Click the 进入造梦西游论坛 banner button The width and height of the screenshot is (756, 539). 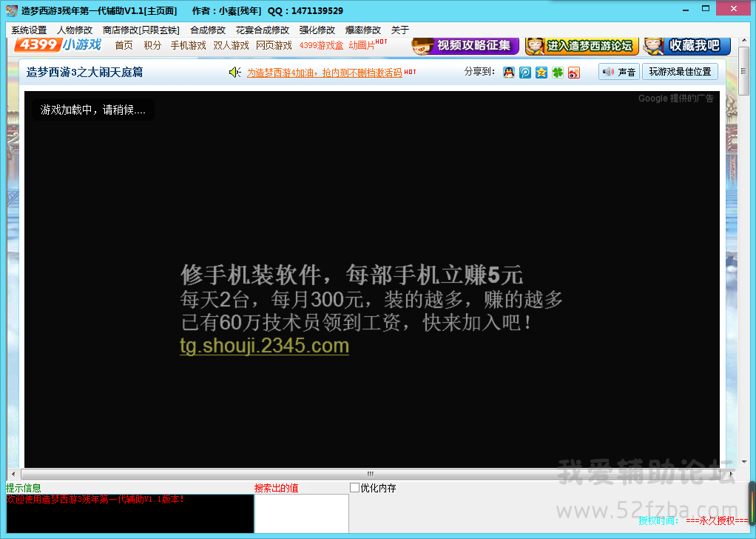point(582,47)
